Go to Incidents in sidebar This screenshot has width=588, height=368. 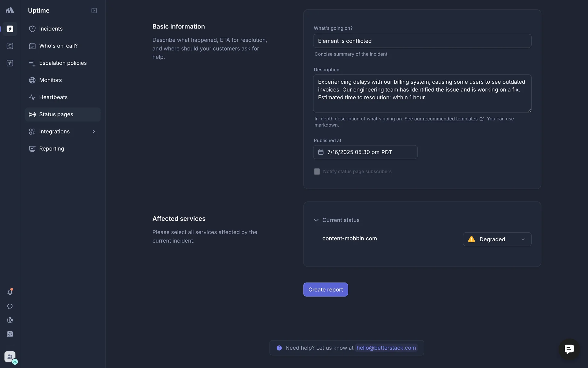51,29
